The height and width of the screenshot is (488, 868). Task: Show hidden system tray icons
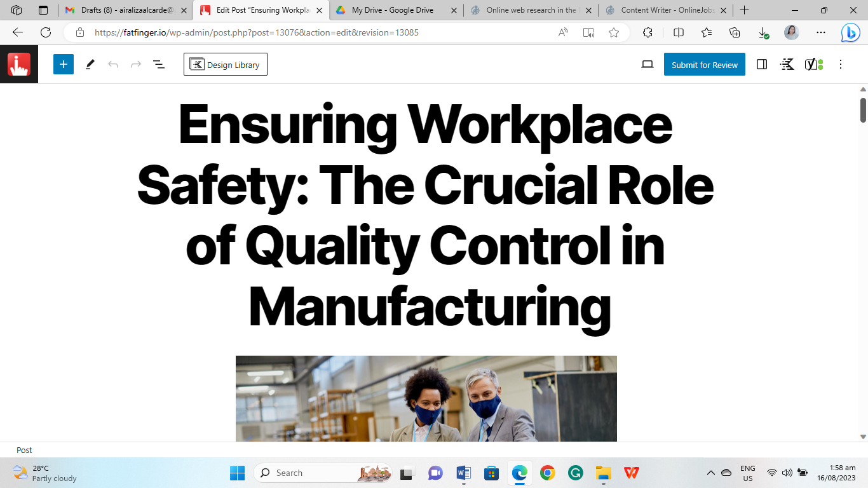tap(711, 473)
